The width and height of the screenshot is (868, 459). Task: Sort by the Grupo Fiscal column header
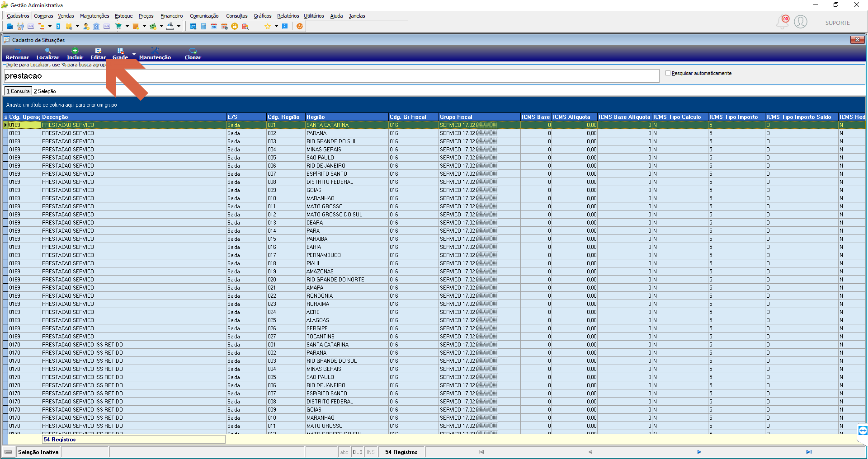click(479, 117)
